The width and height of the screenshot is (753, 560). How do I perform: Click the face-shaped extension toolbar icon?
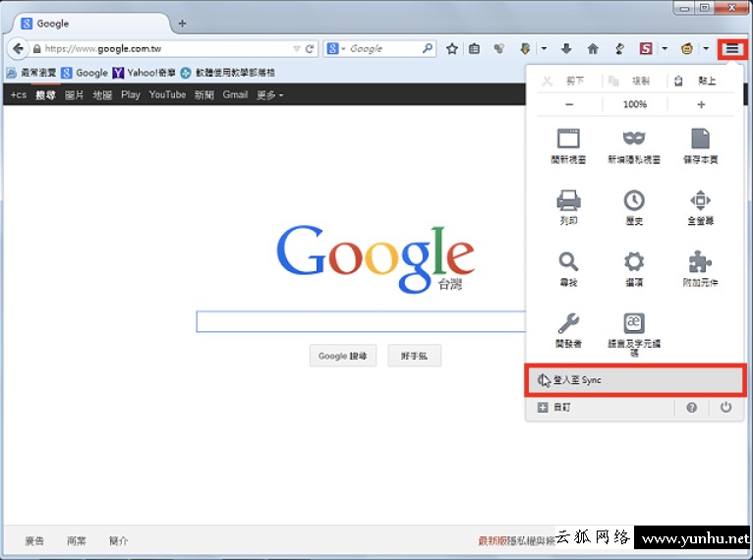coord(687,48)
